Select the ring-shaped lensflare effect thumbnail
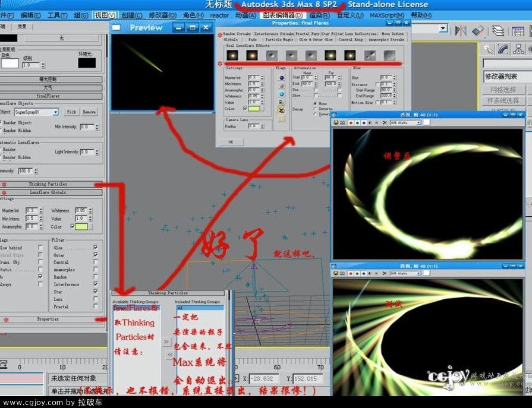 coord(272,55)
